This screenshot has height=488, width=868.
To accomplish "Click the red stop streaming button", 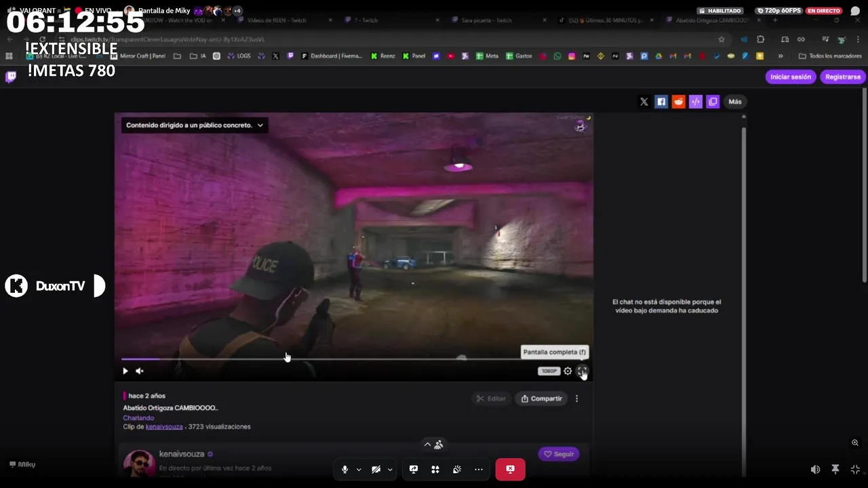I will point(510,469).
